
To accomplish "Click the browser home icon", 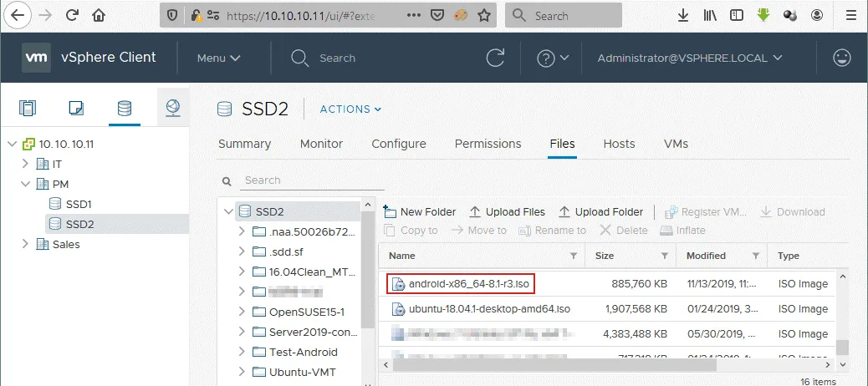I will coord(99,15).
